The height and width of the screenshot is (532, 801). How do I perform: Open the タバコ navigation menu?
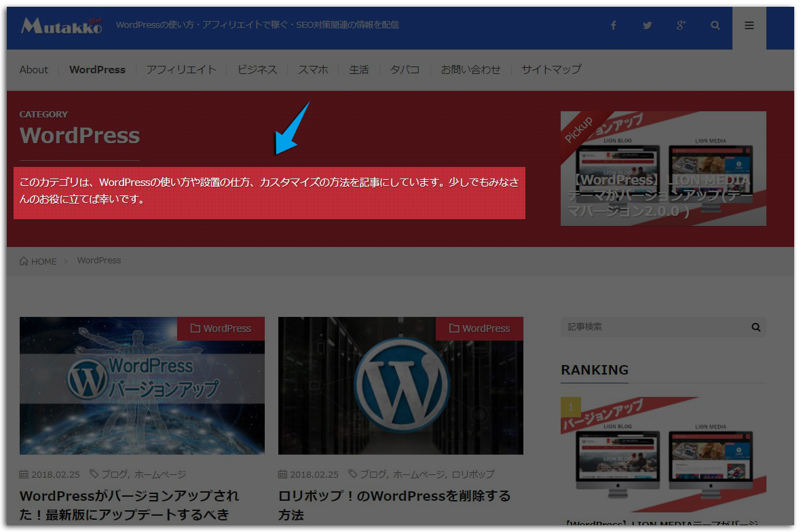click(405, 69)
